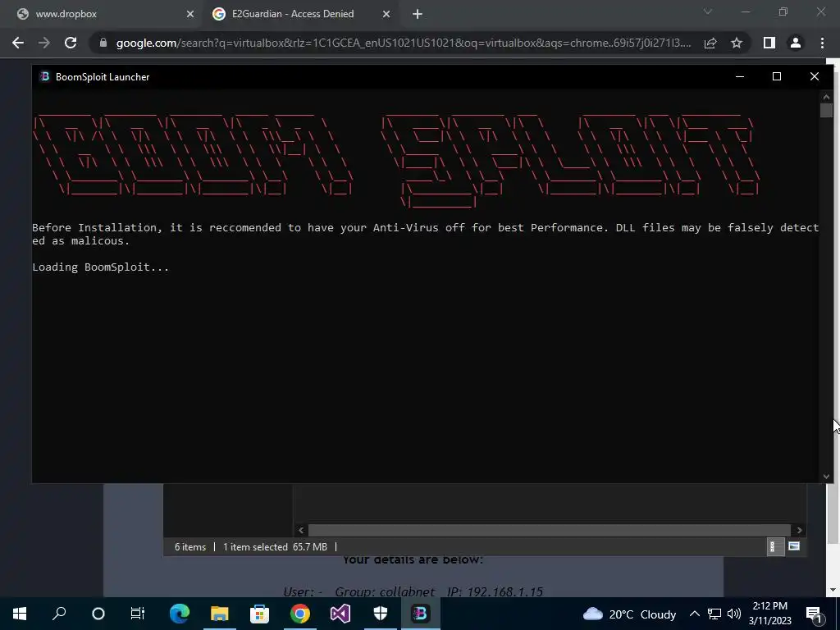The width and height of the screenshot is (840, 630).
Task: Click '1 item selected 65.7 MB' status text
Action: pyautogui.click(x=275, y=547)
